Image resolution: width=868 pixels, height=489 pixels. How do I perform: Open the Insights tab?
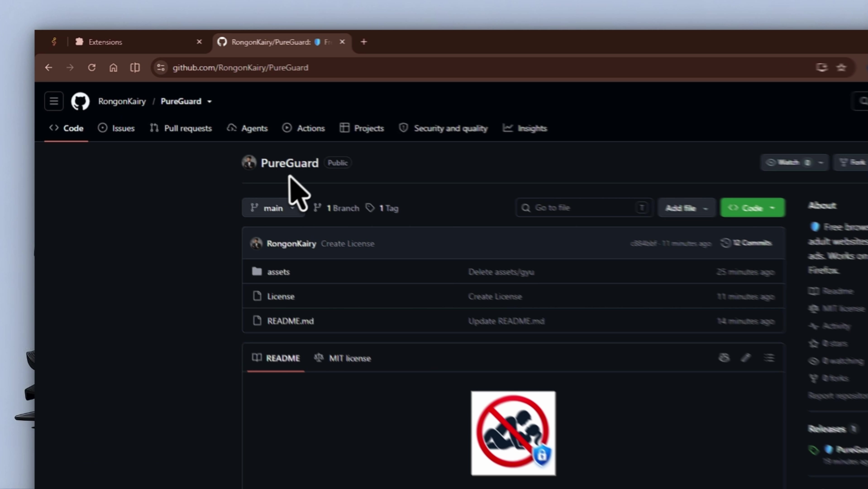click(525, 128)
